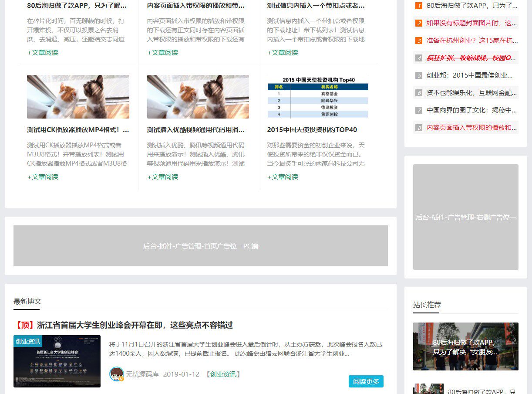The width and height of the screenshot is (532, 394).
Task: Click the 首页广告位PC端 gray ad banner
Action: [200, 246]
